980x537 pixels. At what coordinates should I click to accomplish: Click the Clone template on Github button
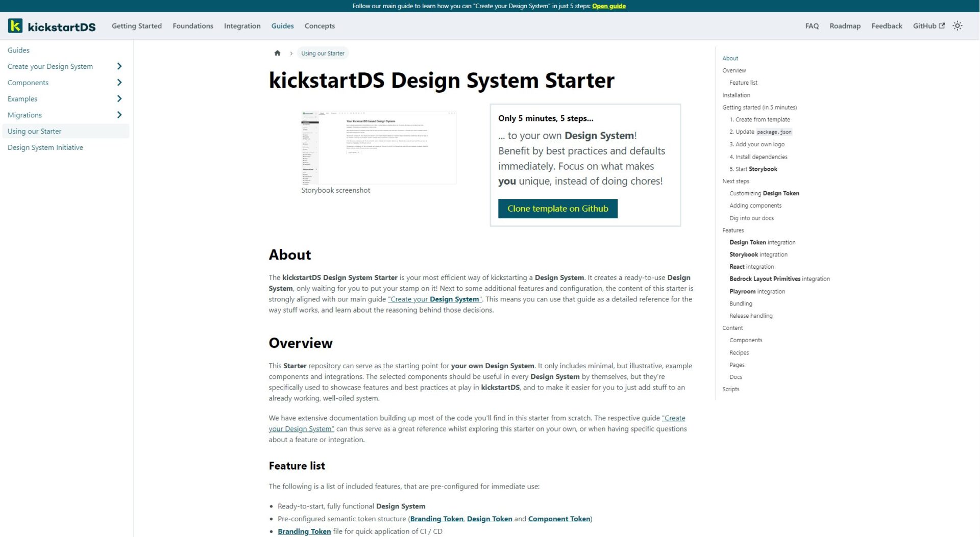[557, 208]
